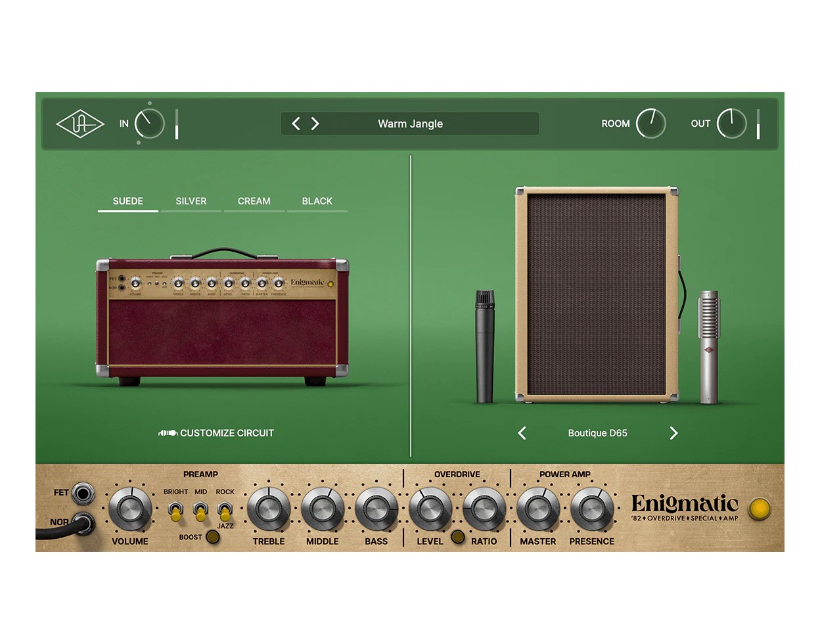Turn the overdrive RATIO knob
The height and width of the screenshot is (644, 820).
point(484,510)
